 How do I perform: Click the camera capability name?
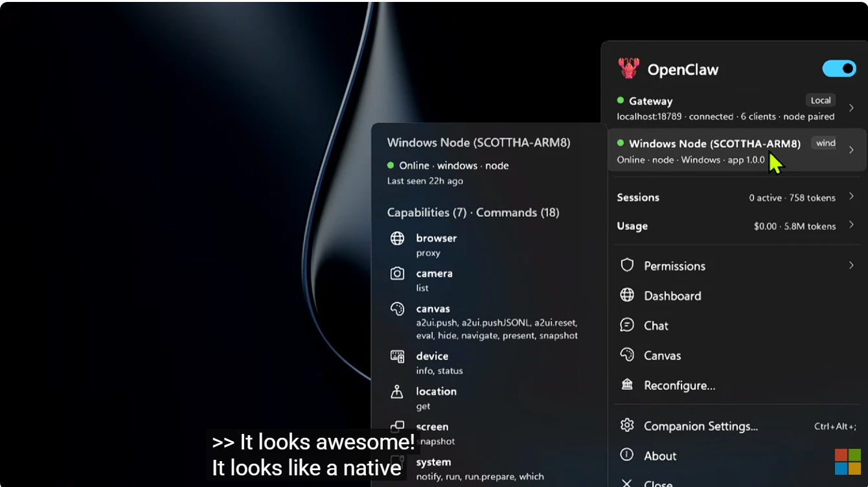coord(435,273)
